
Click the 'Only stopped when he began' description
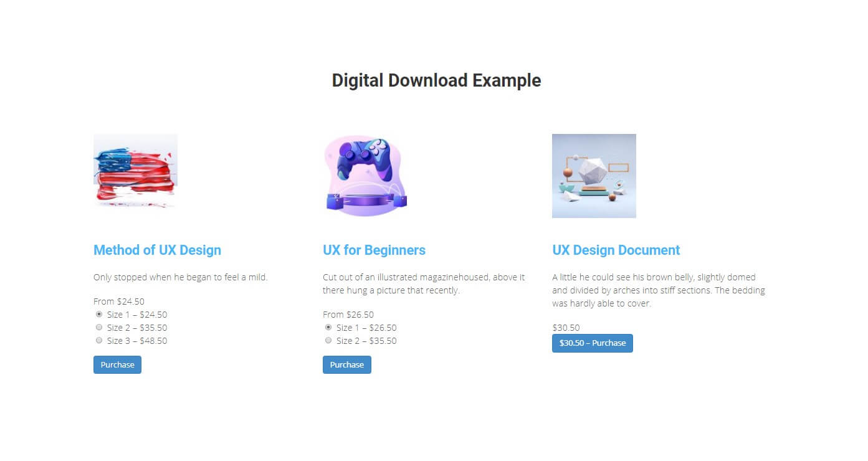181,277
